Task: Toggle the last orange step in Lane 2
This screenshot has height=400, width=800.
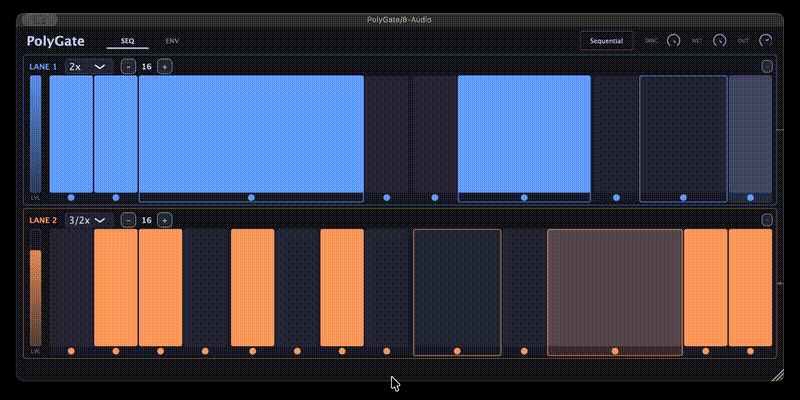Action: (x=750, y=288)
